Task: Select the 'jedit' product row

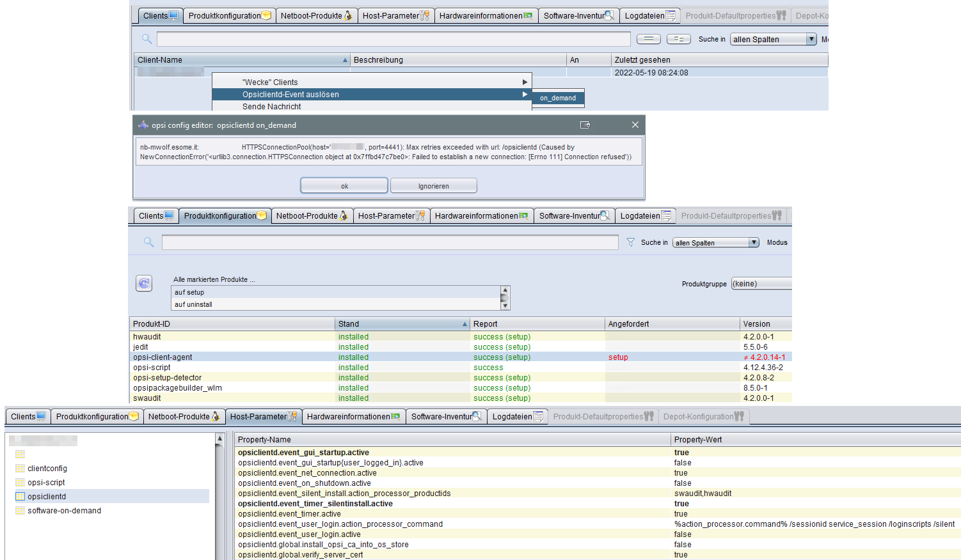Action: (461, 347)
